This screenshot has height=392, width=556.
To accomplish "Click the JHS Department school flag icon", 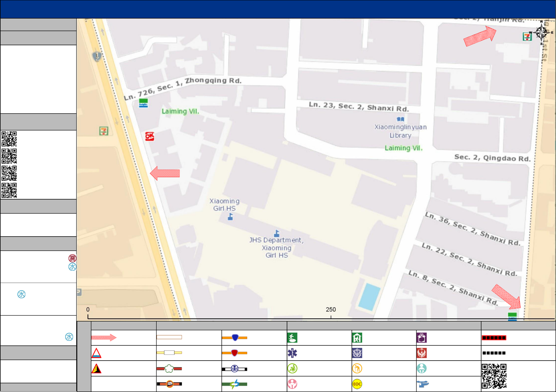I will (x=277, y=233).
